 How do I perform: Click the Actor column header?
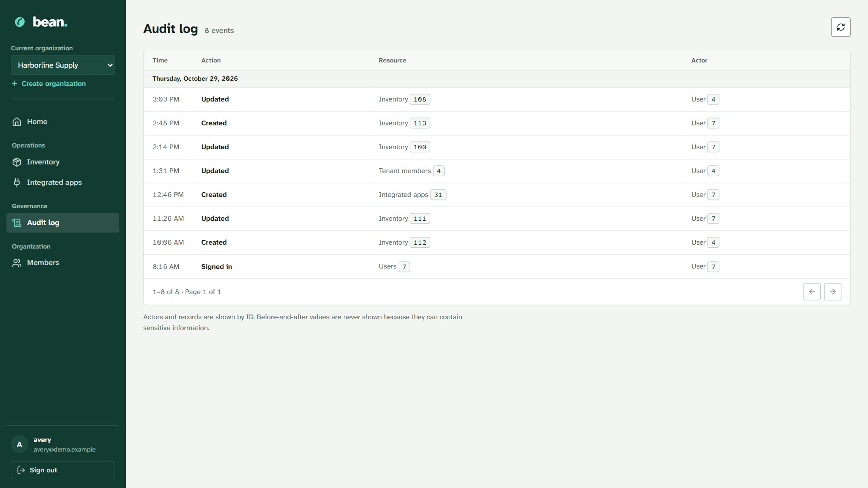[699, 60]
